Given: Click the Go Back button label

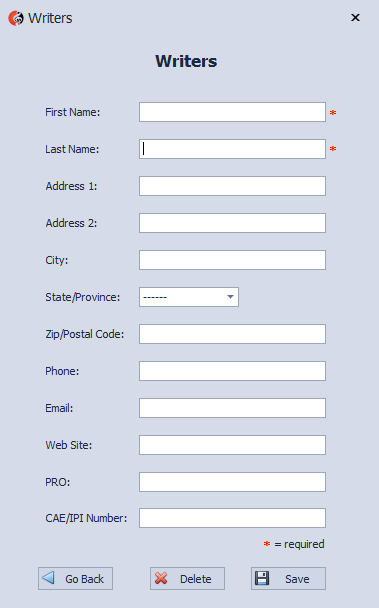Looking at the screenshot, I should [84, 579].
